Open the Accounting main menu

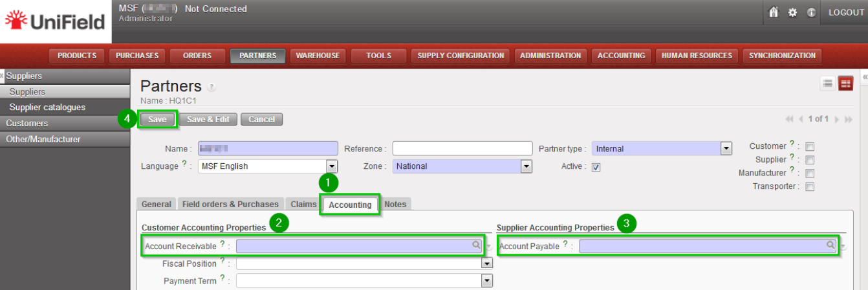(621, 56)
